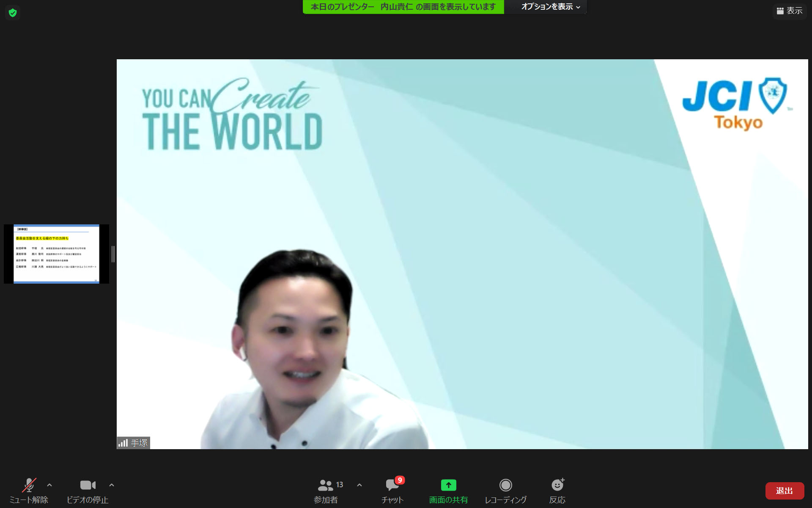Expand audio options arrow beside mute
Image resolution: width=812 pixels, height=508 pixels.
(49, 485)
